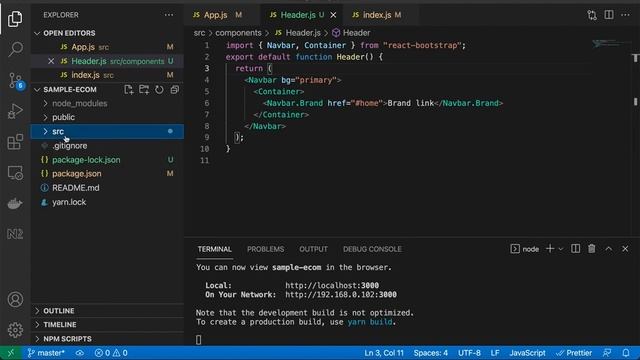Open the terminal launch profile dropdown arrow

click(x=561, y=249)
